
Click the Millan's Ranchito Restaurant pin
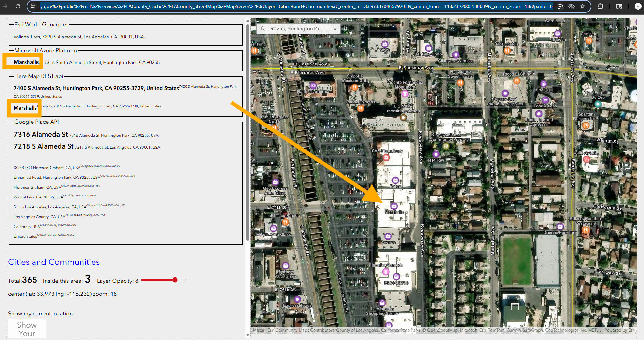point(585,230)
